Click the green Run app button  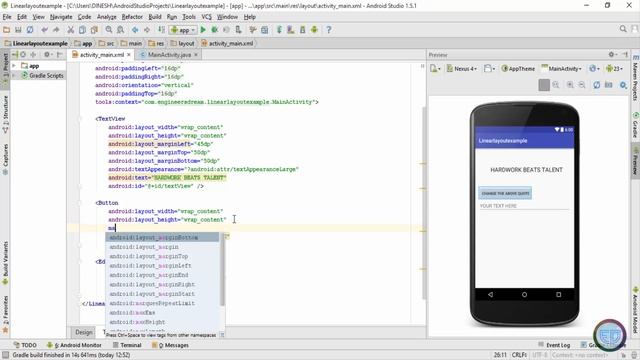(203, 30)
